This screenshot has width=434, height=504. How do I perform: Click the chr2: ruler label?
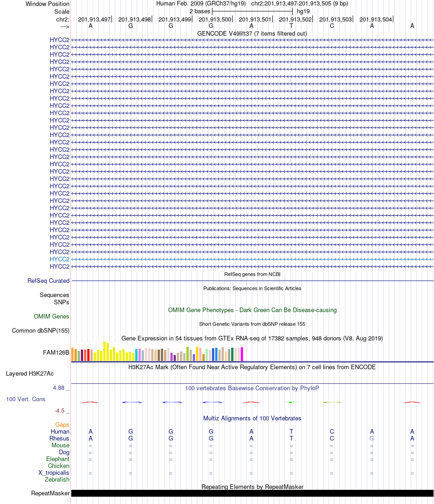click(63, 19)
